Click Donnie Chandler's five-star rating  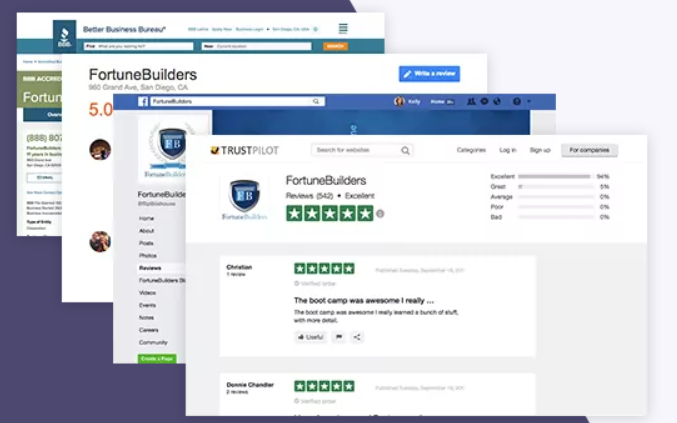[x=324, y=386]
